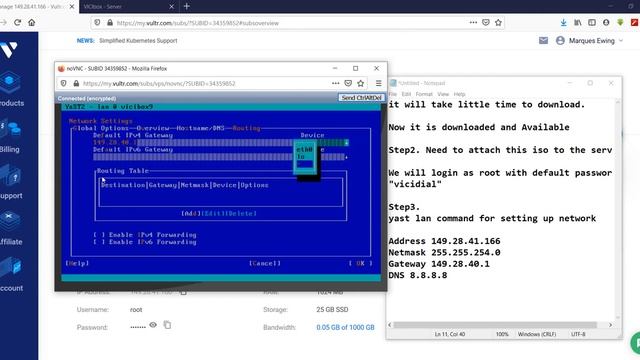640x360 pixels.
Task: Open the noVNC window hamburger menu
Action: point(378,83)
